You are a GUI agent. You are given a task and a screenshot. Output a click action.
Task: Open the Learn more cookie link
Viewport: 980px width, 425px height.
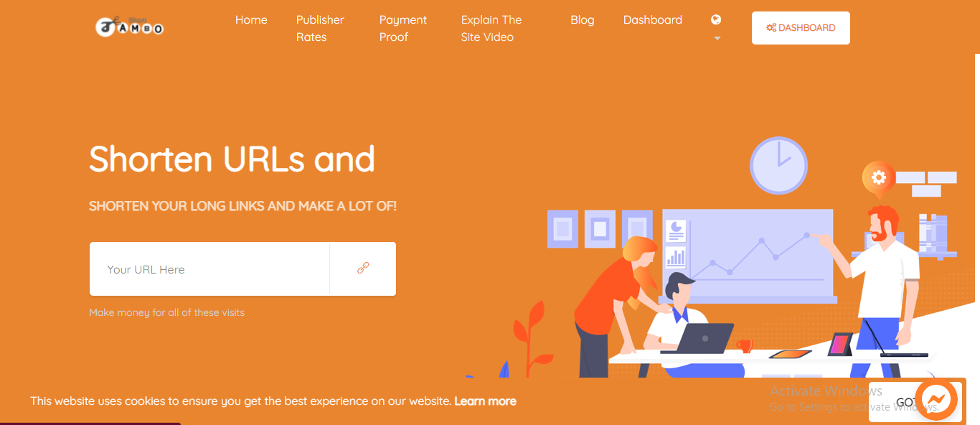[485, 401]
